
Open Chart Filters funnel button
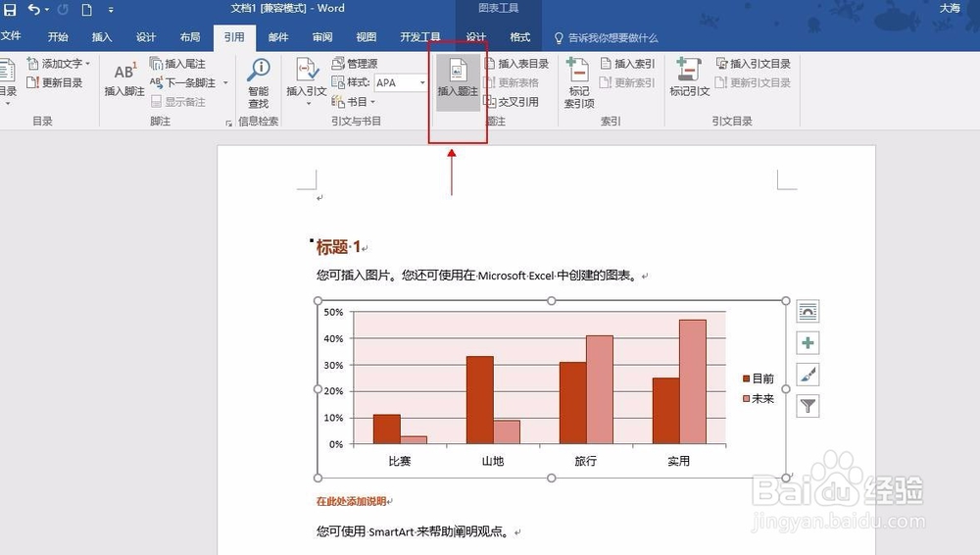(x=808, y=406)
